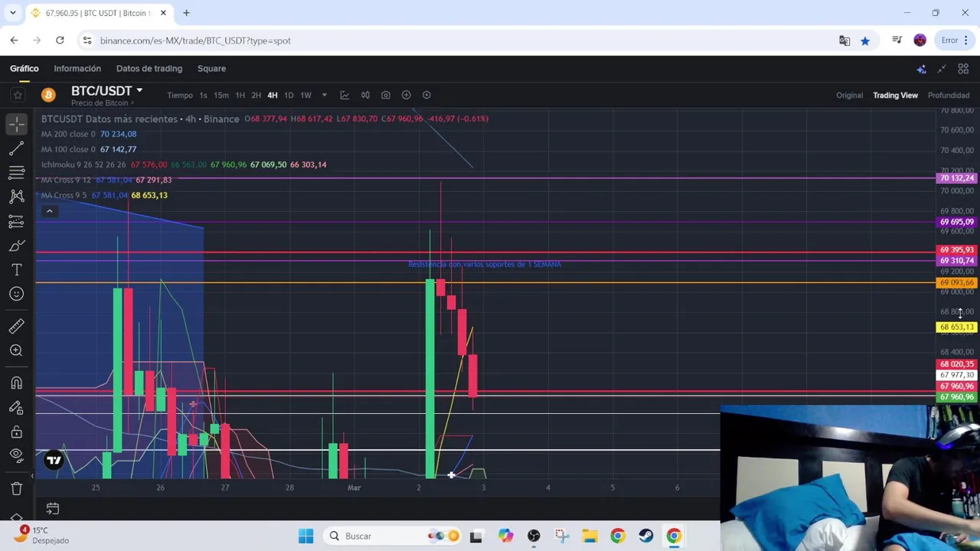
Task: Open the Square tab
Action: point(211,68)
